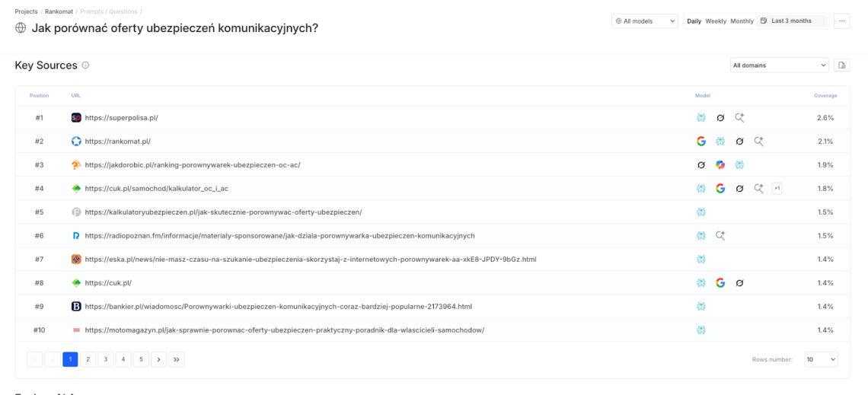Click the Grok model icon in cuk.pl row #8
This screenshot has width=868, height=395.
click(x=739, y=283)
